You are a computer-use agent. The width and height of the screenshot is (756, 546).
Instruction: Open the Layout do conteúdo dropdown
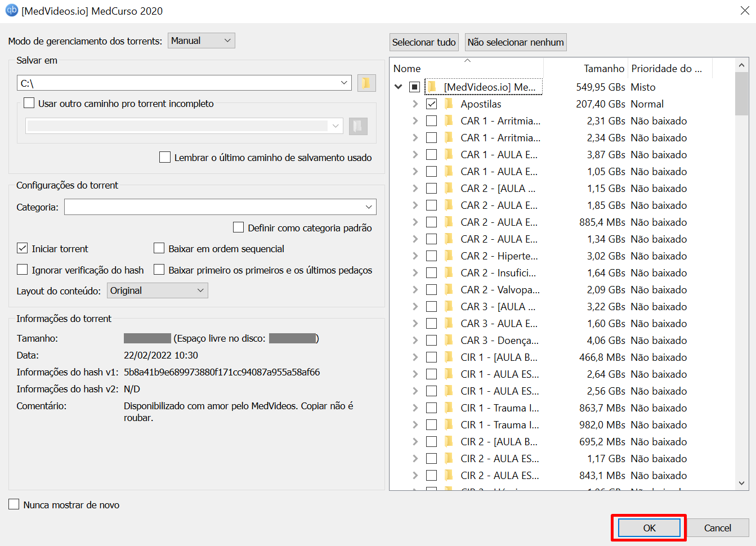pyautogui.click(x=157, y=290)
